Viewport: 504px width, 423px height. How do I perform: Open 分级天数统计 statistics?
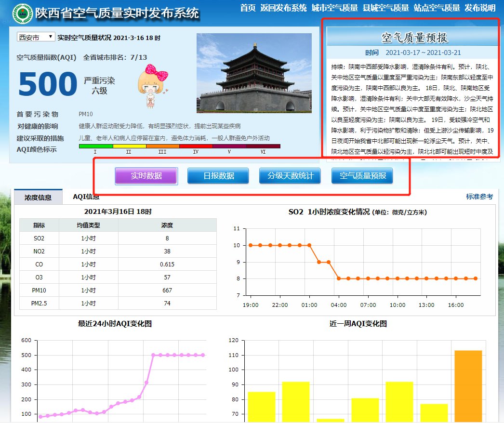coord(289,175)
